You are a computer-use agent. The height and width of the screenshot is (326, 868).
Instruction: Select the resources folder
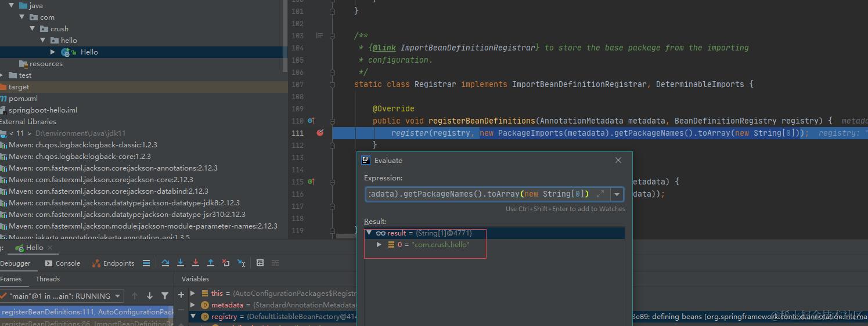46,64
